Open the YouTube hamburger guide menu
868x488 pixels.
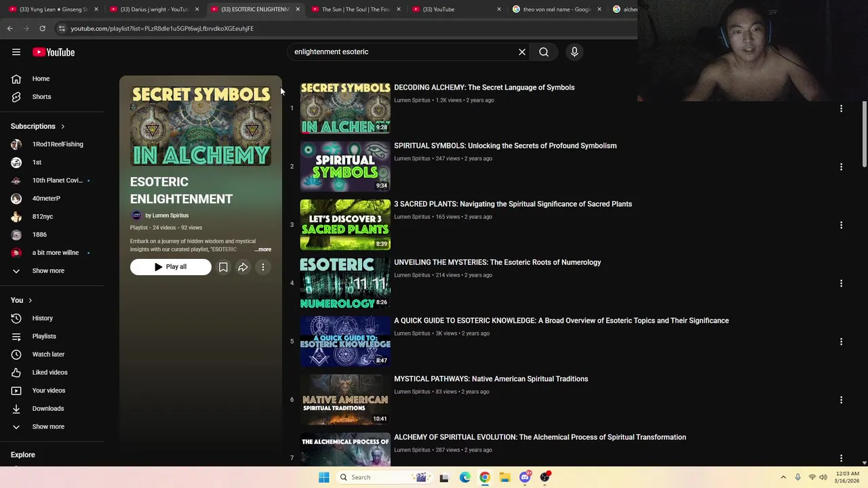tap(16, 52)
